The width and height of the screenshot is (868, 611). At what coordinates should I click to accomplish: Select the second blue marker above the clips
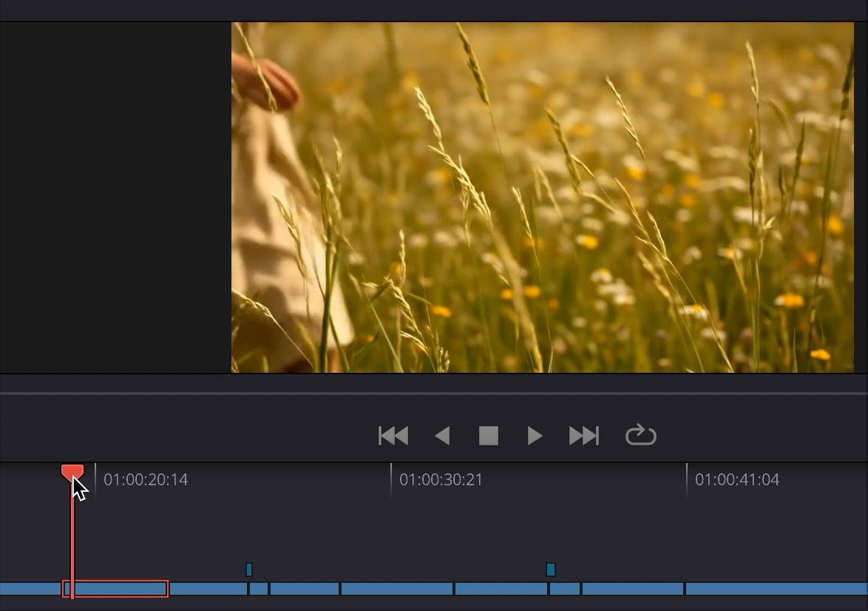coord(550,569)
